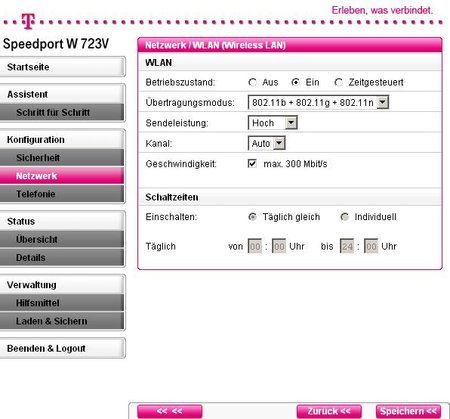
Task: Toggle max. 300 Mbit/s checkbox
Action: coord(252,164)
